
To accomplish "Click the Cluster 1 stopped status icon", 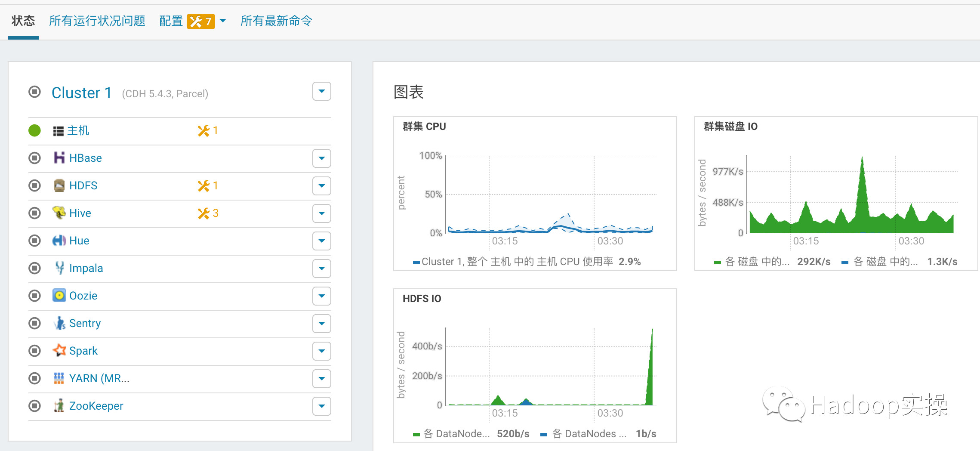I will coord(34,92).
